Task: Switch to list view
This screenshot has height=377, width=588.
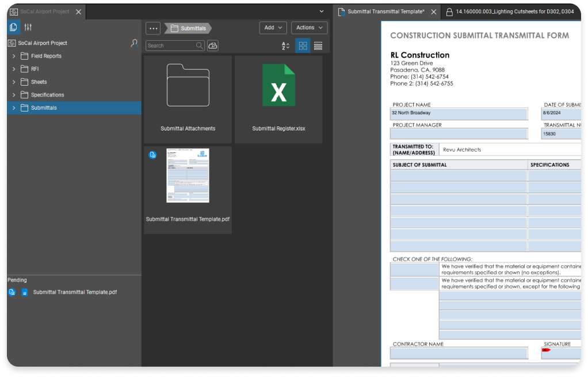Action: [318, 46]
